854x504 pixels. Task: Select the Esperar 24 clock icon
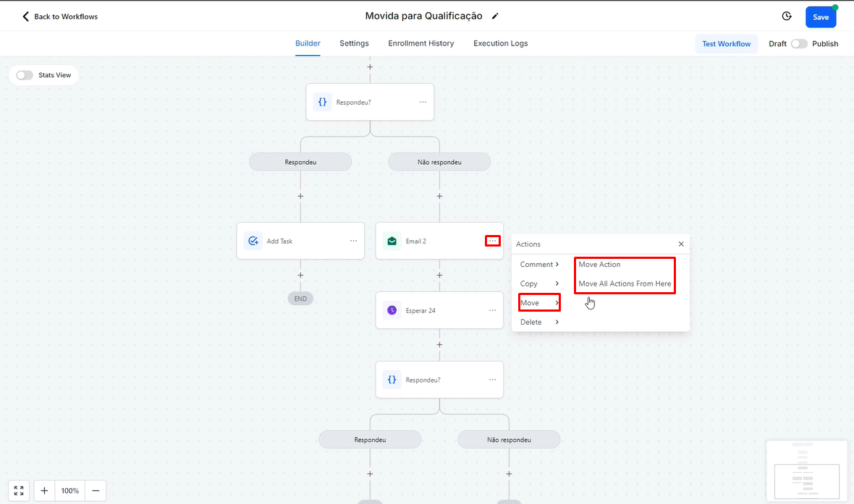392,310
